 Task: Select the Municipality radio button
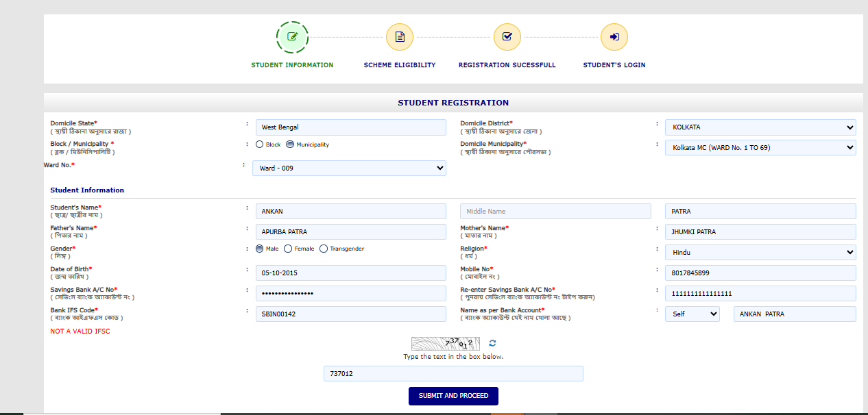coord(290,144)
